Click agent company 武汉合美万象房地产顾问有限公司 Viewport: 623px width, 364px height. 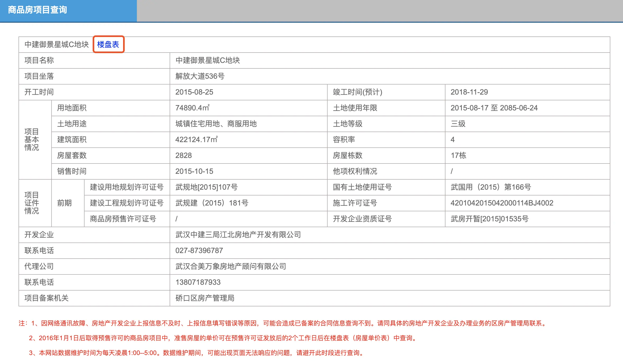coord(231,266)
